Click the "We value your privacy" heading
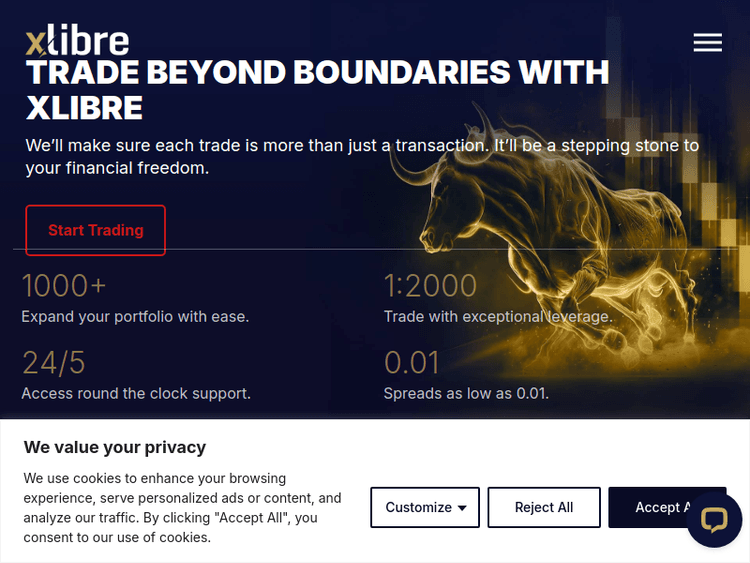This screenshot has height=563, width=750. tap(115, 447)
